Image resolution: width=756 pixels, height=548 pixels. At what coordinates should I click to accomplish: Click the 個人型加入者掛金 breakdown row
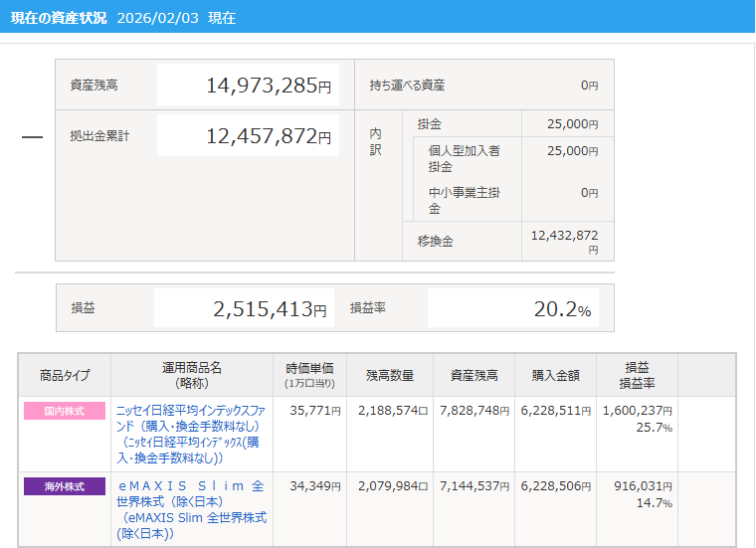(464, 158)
